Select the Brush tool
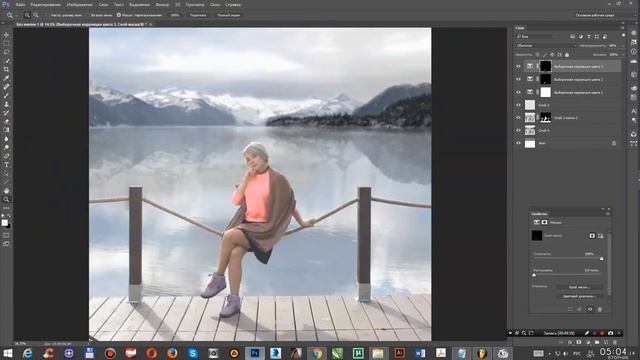640x360 pixels. pyautogui.click(x=6, y=96)
